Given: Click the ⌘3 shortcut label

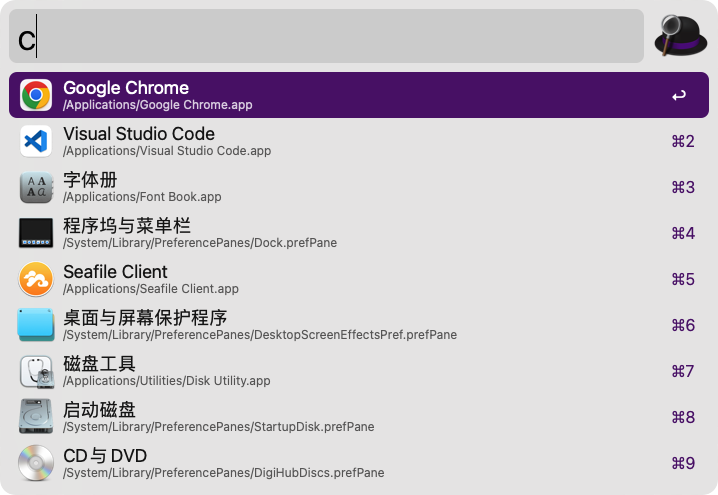Looking at the screenshot, I should [x=683, y=187].
